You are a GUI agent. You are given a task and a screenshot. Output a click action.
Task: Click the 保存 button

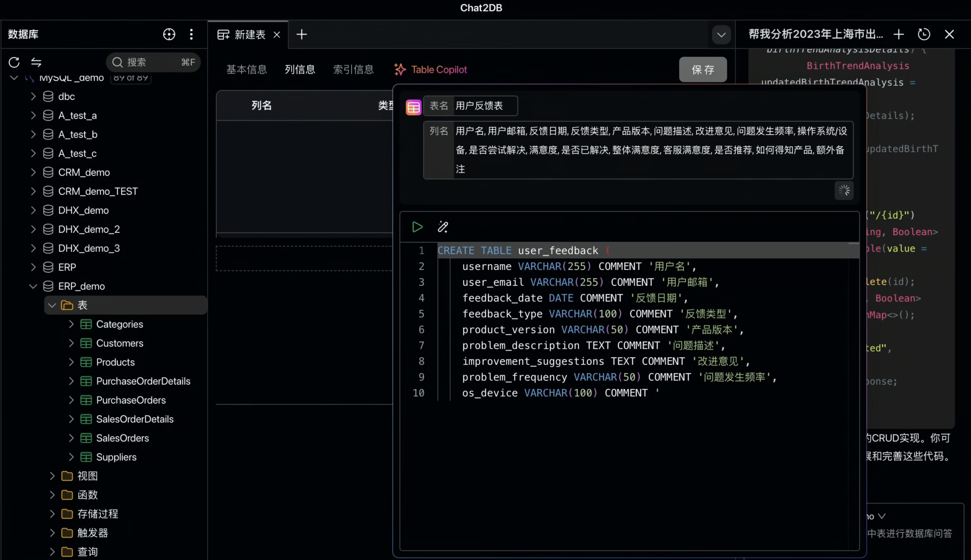[x=703, y=69]
